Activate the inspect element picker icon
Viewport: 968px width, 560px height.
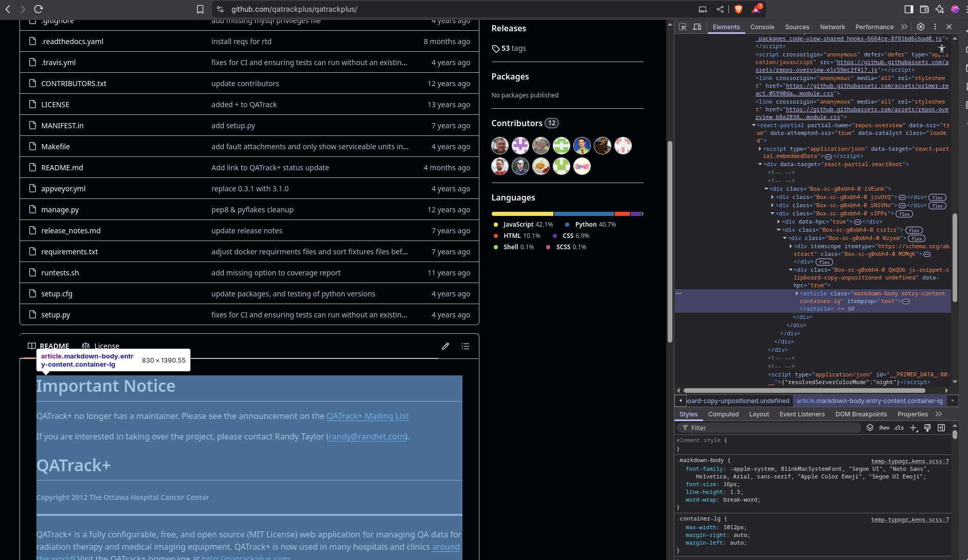[x=683, y=27]
